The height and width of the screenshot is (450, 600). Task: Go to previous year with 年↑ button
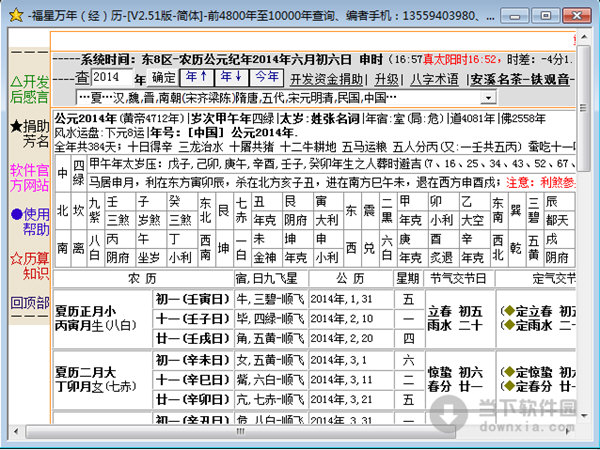[195, 77]
